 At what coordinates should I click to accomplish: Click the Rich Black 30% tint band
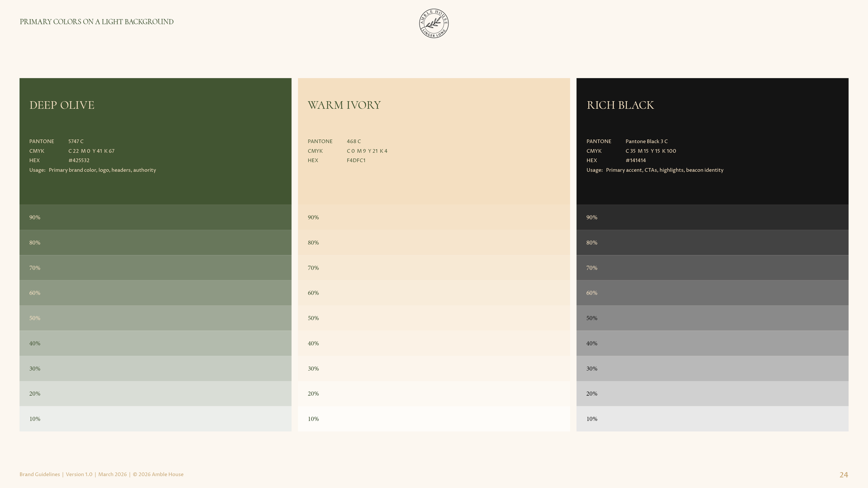712,369
